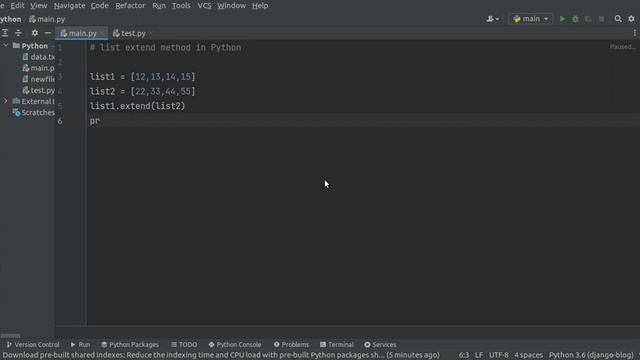
Task: Open the Run tool window
Action: (80, 344)
